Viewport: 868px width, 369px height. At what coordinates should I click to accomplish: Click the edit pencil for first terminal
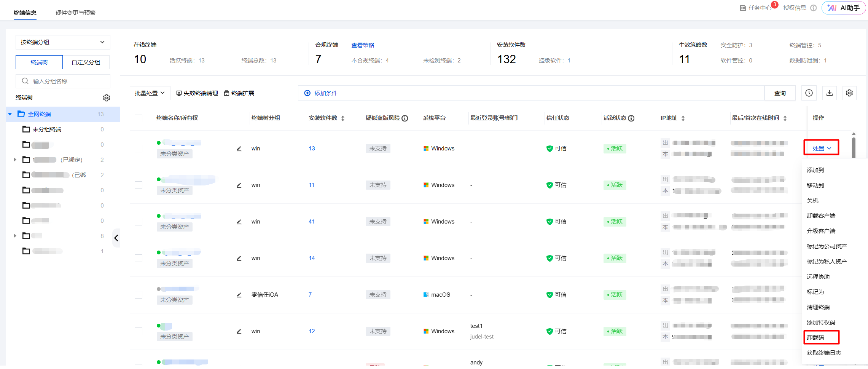(x=239, y=149)
